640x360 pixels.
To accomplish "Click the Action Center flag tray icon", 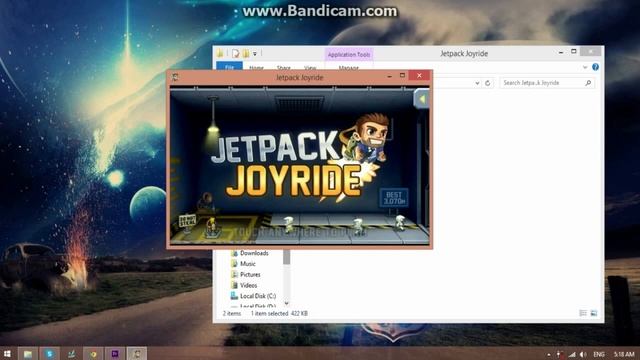I will coord(559,354).
